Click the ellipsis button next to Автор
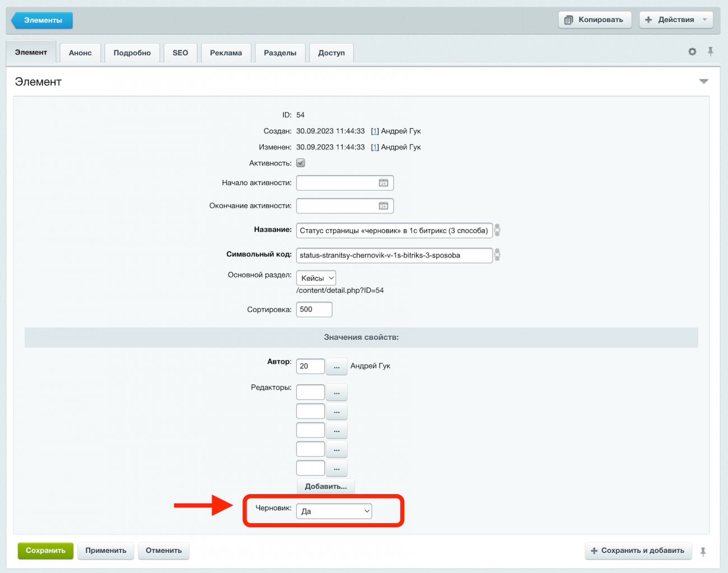Image resolution: width=728 pixels, height=573 pixels. pyautogui.click(x=337, y=367)
